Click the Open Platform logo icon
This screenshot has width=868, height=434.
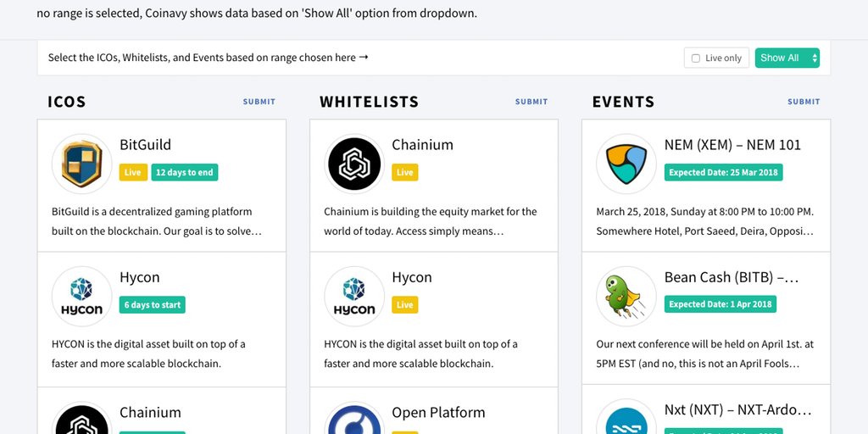tap(354, 420)
